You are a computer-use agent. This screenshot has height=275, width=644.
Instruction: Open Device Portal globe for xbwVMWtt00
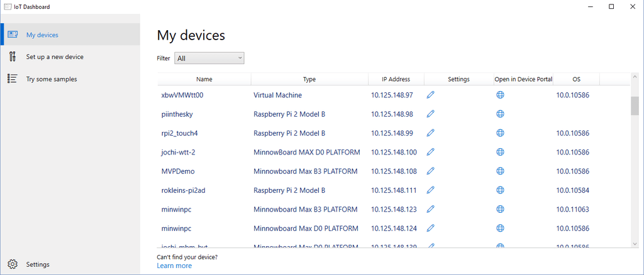tap(500, 95)
